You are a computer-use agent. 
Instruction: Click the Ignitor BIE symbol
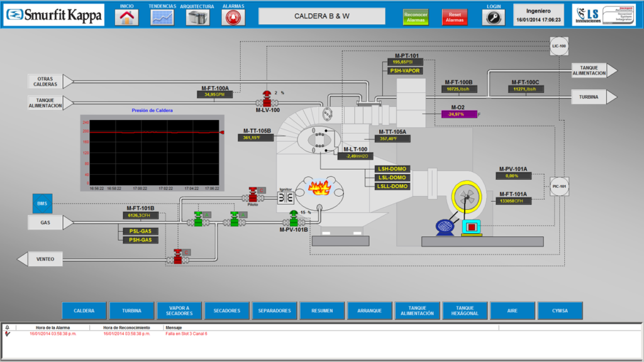[x=286, y=197]
